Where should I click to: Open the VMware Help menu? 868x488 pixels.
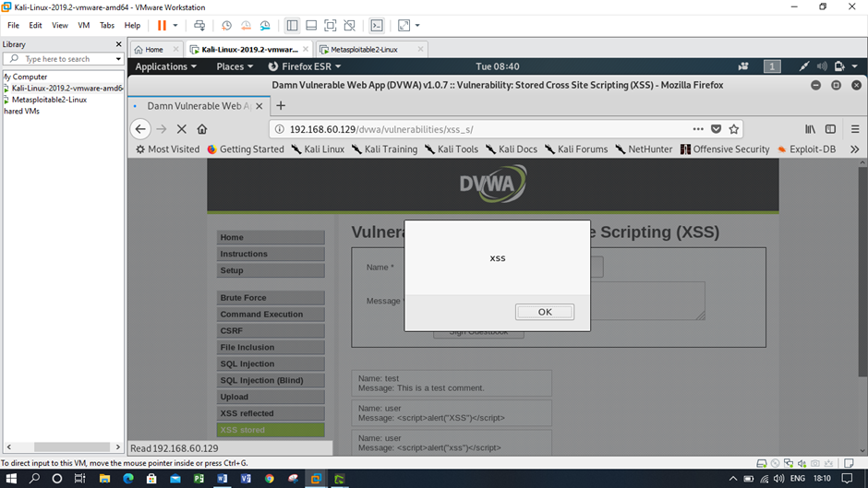132,26
